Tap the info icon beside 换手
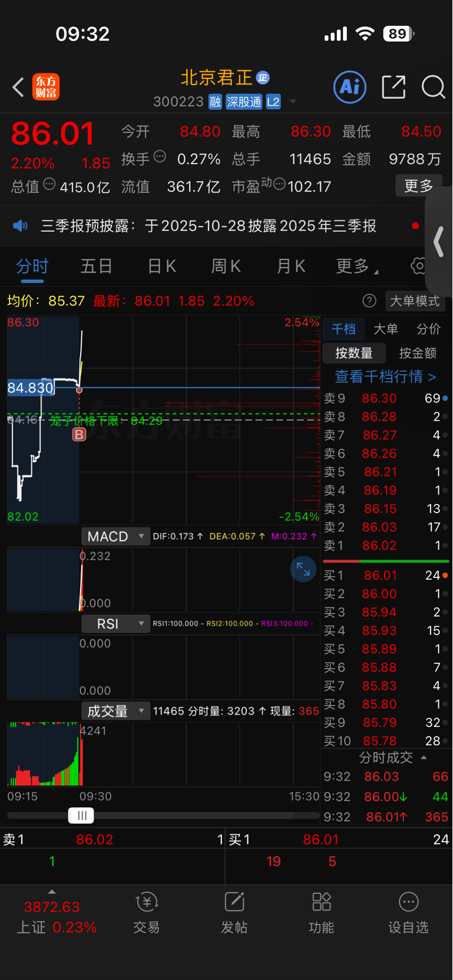Screen dimensions: 453x980 pyautogui.click(x=160, y=157)
